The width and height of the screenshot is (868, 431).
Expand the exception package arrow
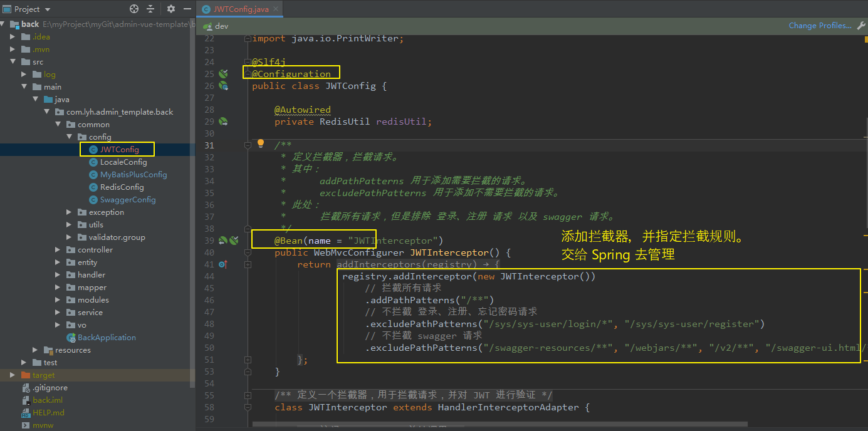pos(69,212)
